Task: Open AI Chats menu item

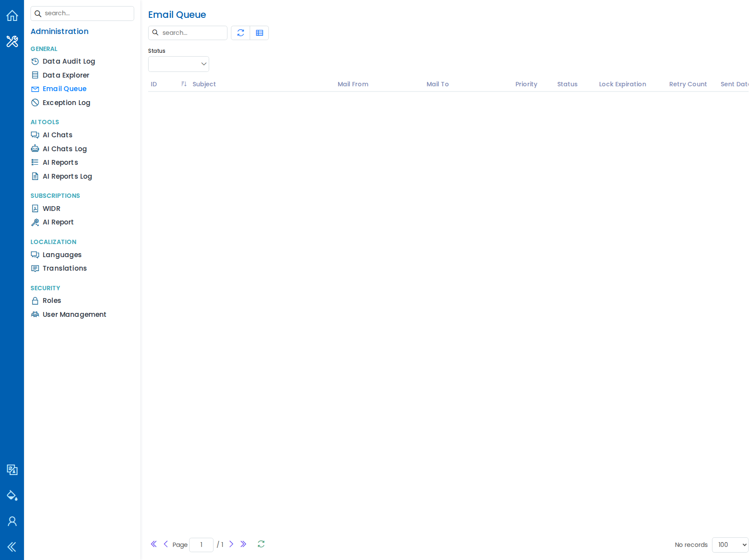Action: pyautogui.click(x=58, y=135)
